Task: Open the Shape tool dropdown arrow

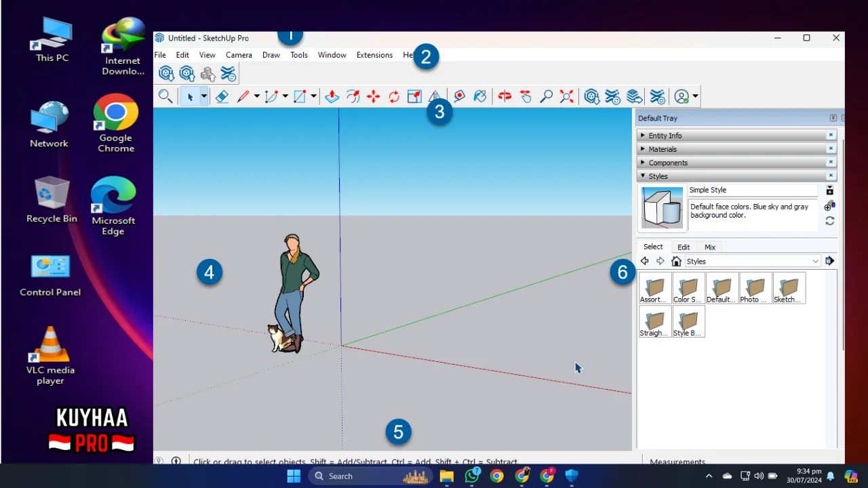Action: 313,97
